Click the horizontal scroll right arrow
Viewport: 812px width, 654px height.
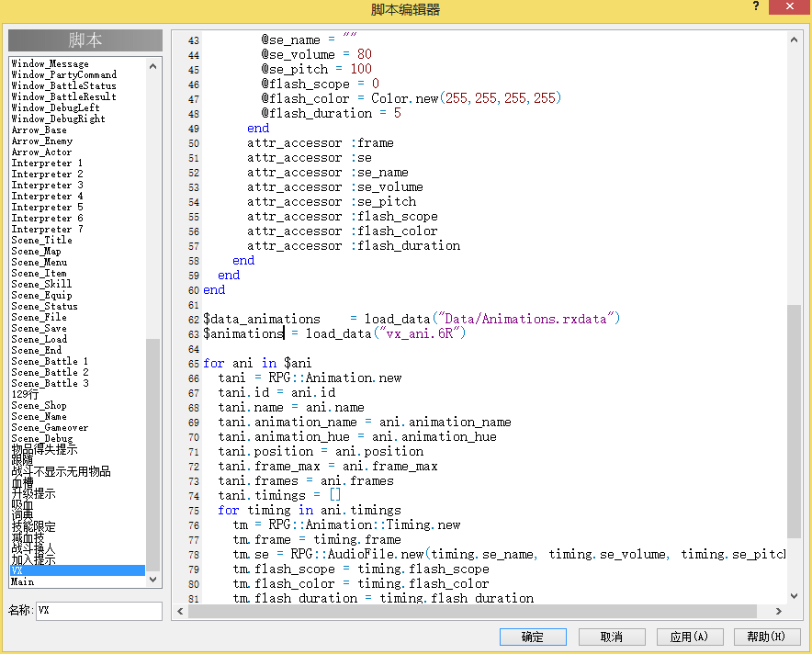coord(778,611)
